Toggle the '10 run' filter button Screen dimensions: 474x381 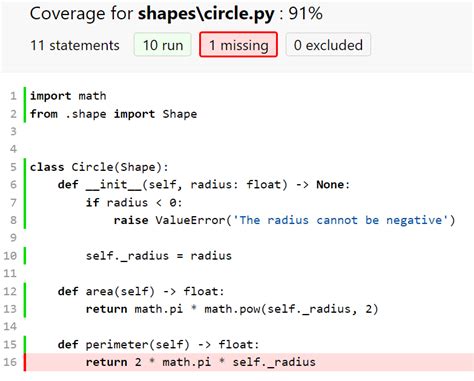click(x=163, y=45)
